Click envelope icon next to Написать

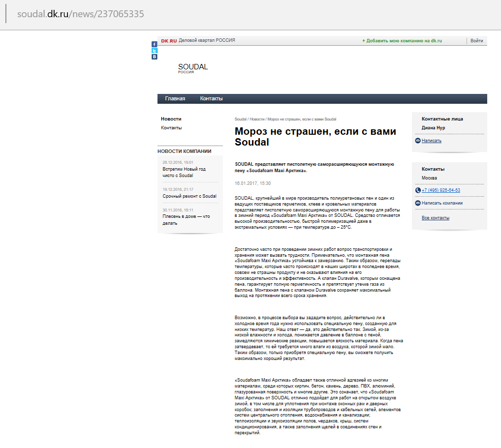pyautogui.click(x=418, y=141)
